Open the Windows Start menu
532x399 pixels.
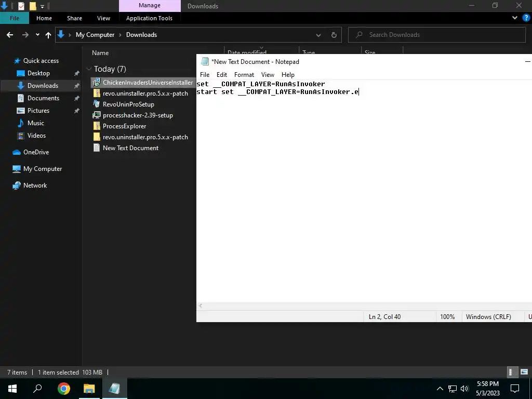click(12, 388)
